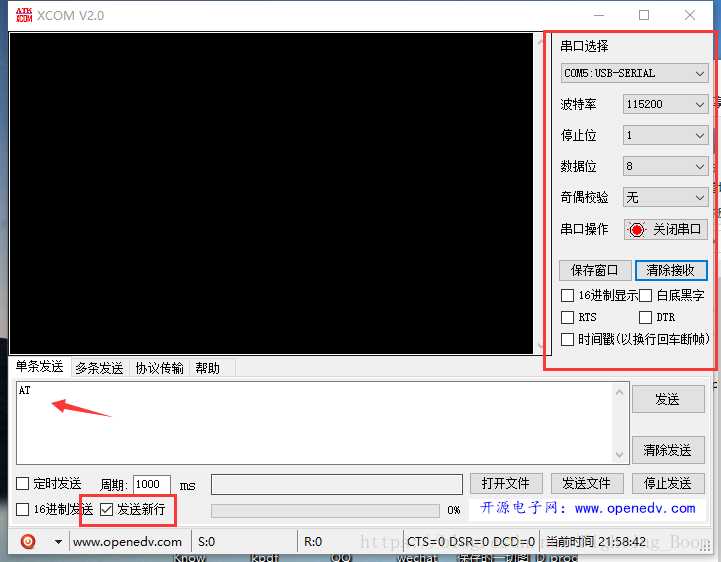Open the www.openedv.com link in blue banner
Screen dimensions: 721x562
click(x=635, y=508)
